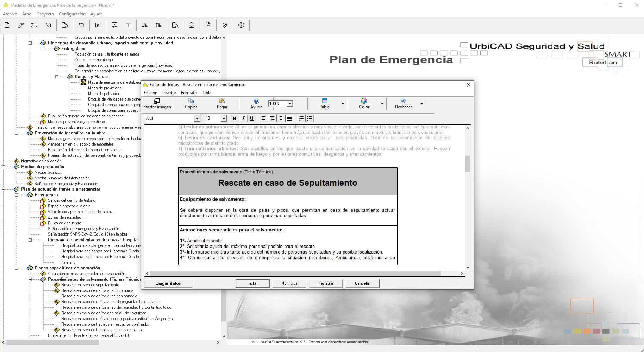Image resolution: width=644 pixels, height=352 pixels.
Task: Collapse the Planes específicos de actuación node
Action: (x=17, y=268)
